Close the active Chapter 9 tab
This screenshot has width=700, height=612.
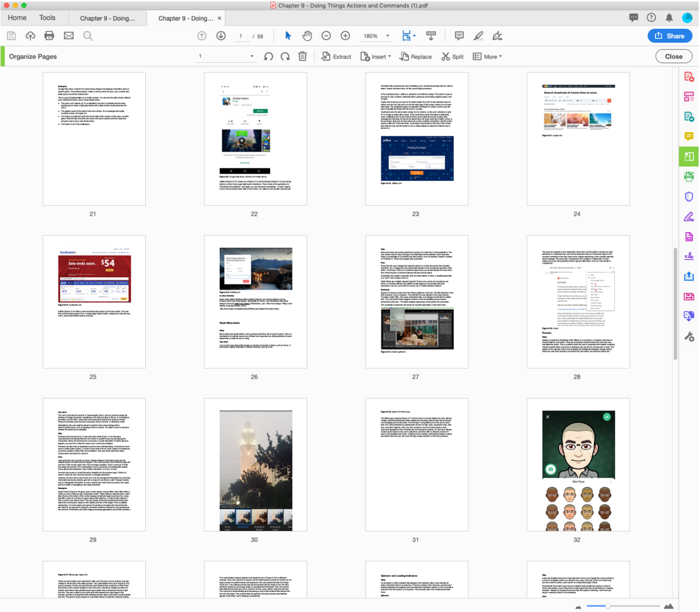coord(219,18)
